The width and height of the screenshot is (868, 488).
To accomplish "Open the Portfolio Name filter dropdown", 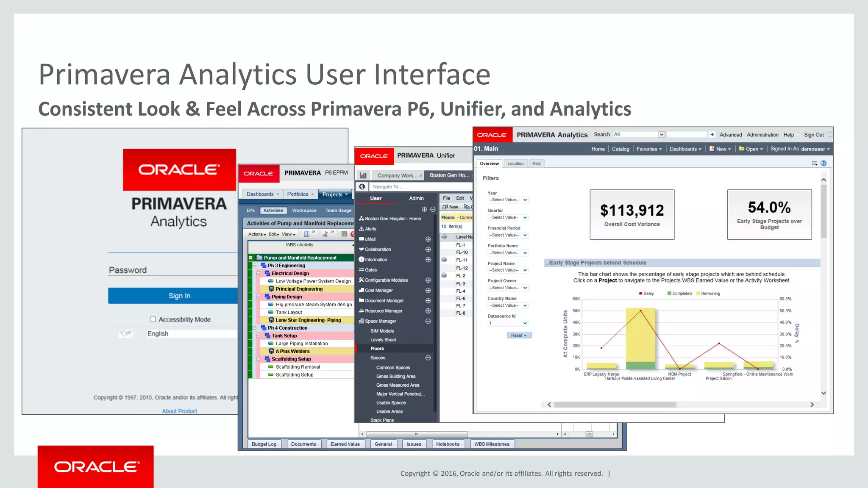I will click(x=508, y=253).
